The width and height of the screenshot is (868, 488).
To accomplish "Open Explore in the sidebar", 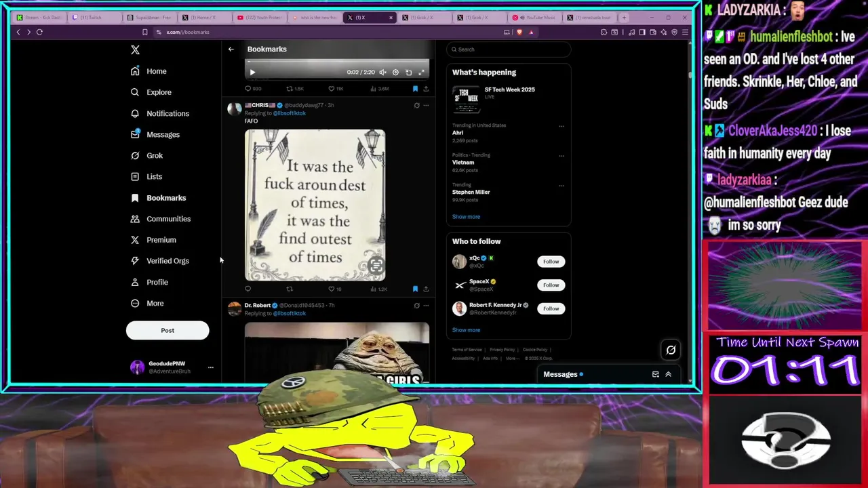I will [151, 92].
